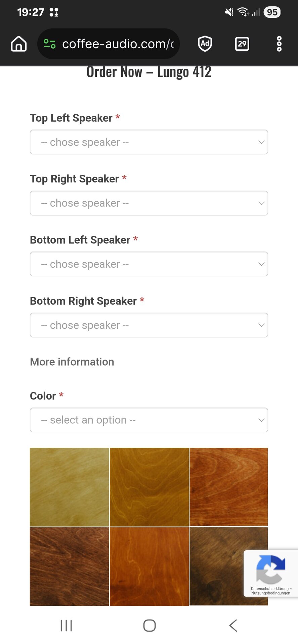Open the Top Right Speaker dropdown
Screen dimensions: 298x644
149,203
